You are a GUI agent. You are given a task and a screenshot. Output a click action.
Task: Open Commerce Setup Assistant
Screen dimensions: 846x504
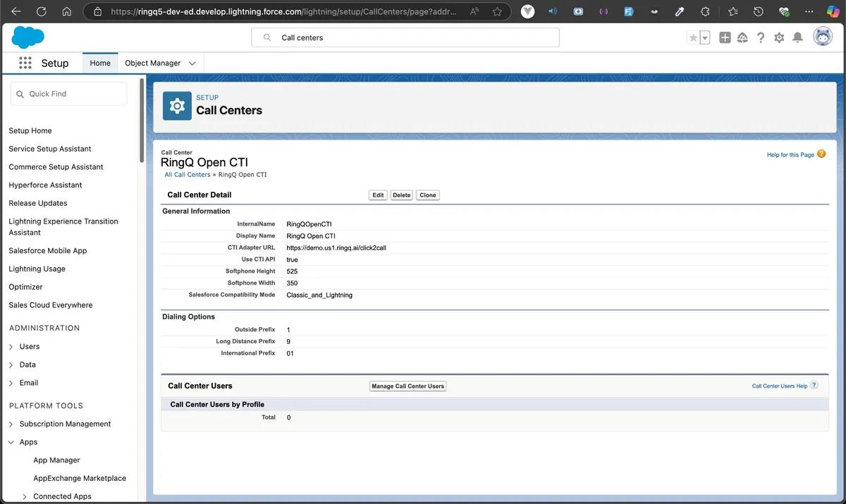56,167
